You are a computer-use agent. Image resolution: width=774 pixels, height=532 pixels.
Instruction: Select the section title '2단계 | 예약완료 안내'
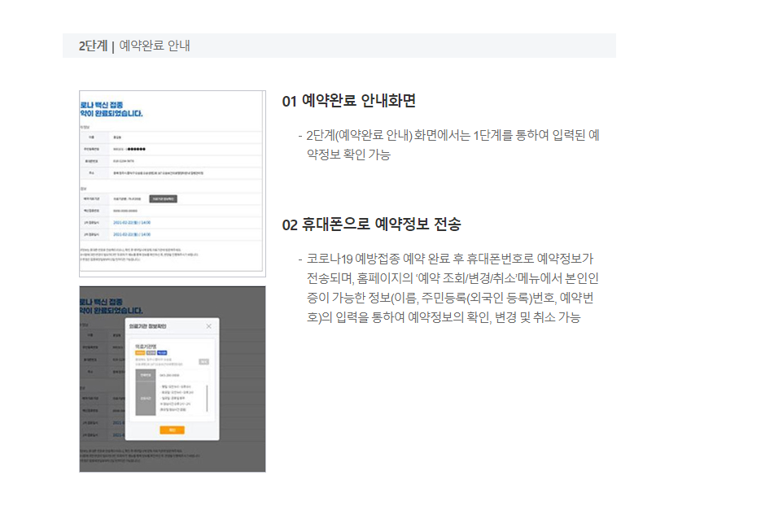[134, 46]
